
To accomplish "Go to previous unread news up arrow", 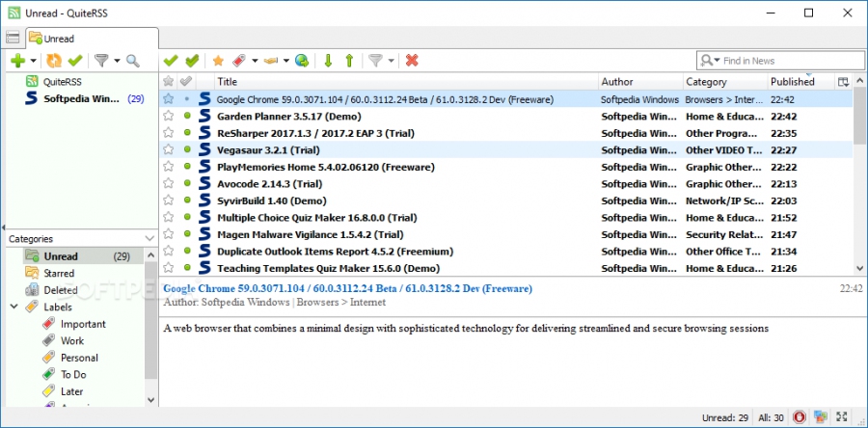I will pyautogui.click(x=349, y=61).
